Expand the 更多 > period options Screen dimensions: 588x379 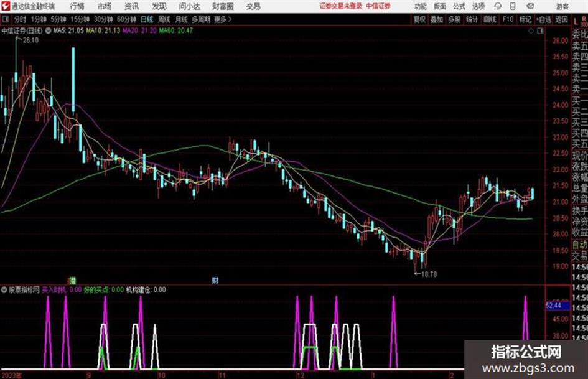click(223, 19)
